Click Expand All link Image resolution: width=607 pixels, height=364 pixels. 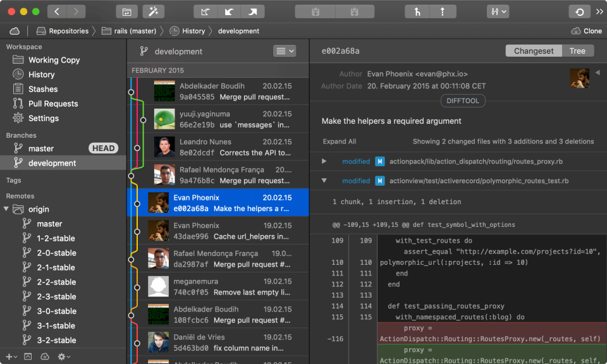pos(340,142)
